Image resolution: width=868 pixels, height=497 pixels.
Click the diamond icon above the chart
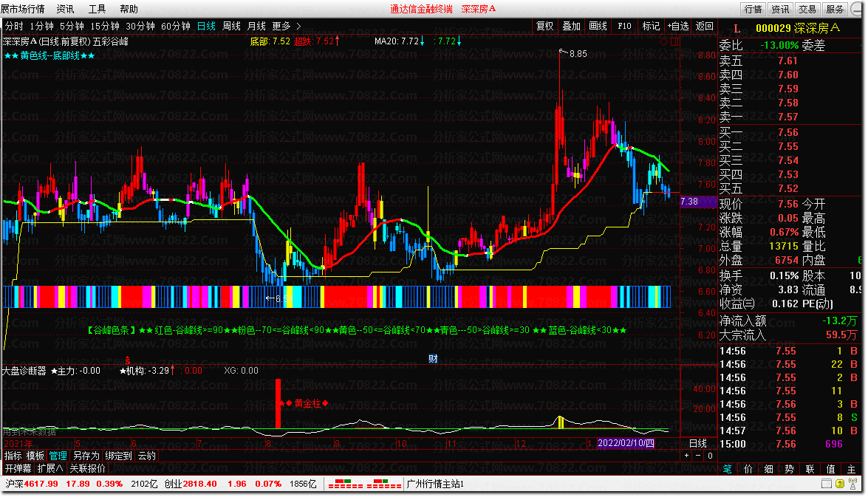click(663, 41)
